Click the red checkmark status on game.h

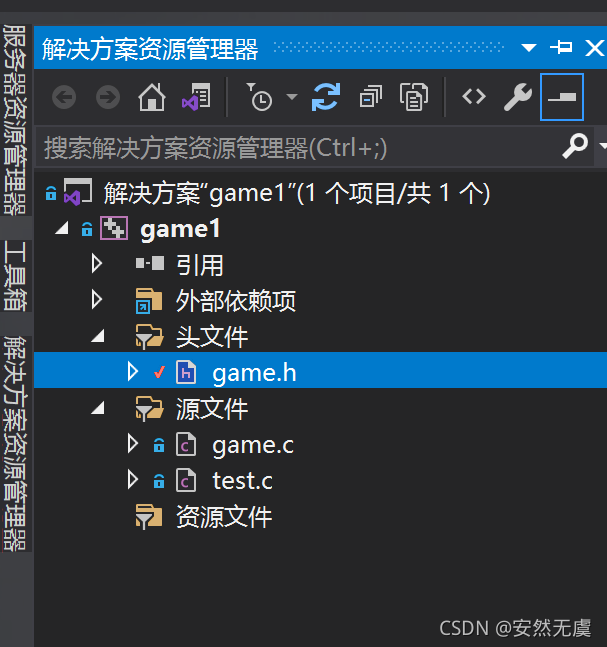[159, 372]
